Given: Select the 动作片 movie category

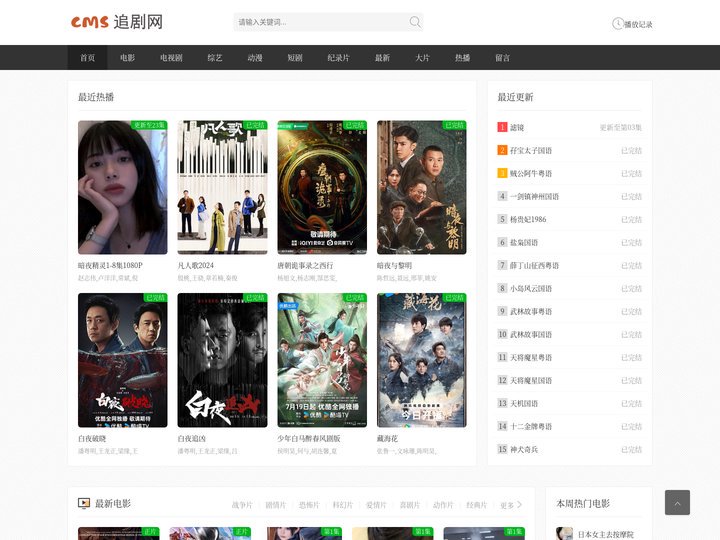Looking at the screenshot, I should click(443, 505).
